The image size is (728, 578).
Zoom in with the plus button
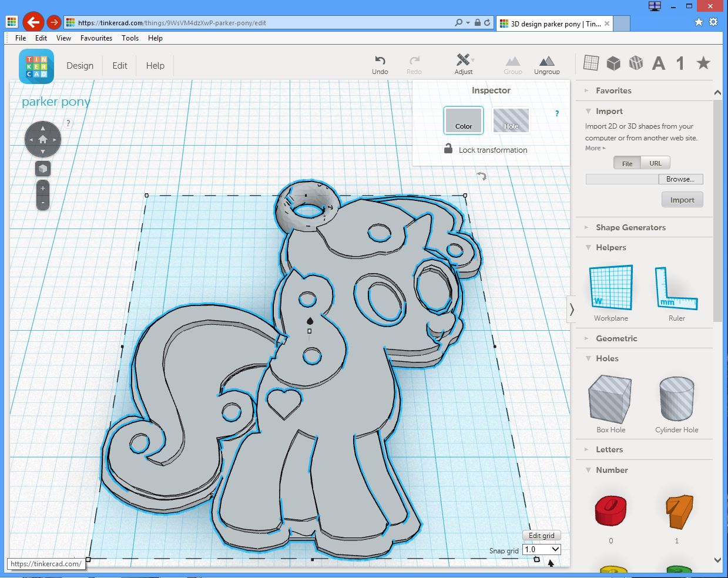[x=42, y=189]
